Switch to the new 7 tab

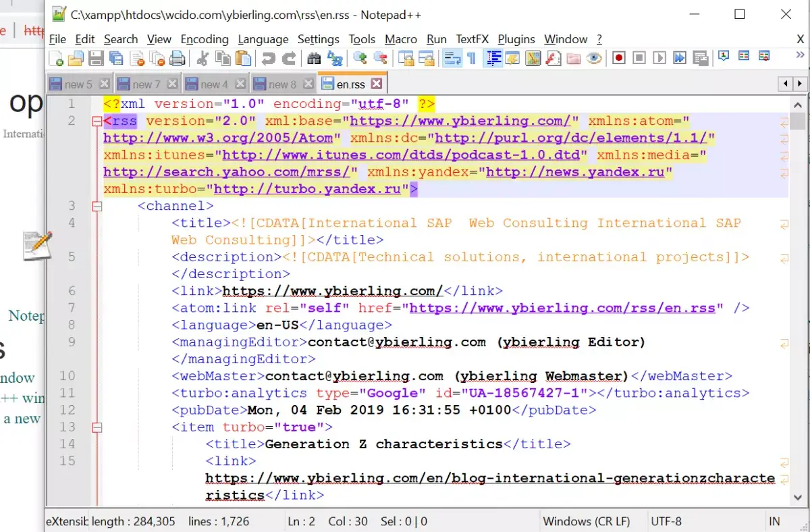tap(146, 84)
